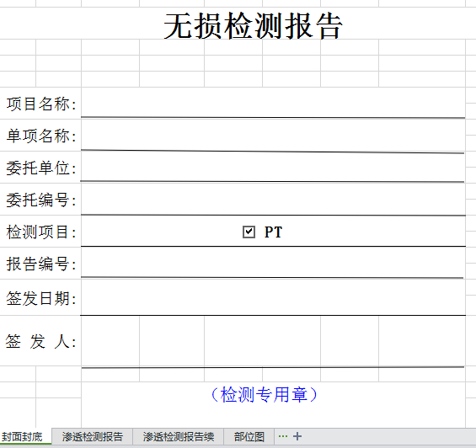Select the 签发日期 entry cell
This screenshot has height=448, width=476.
pos(273,297)
